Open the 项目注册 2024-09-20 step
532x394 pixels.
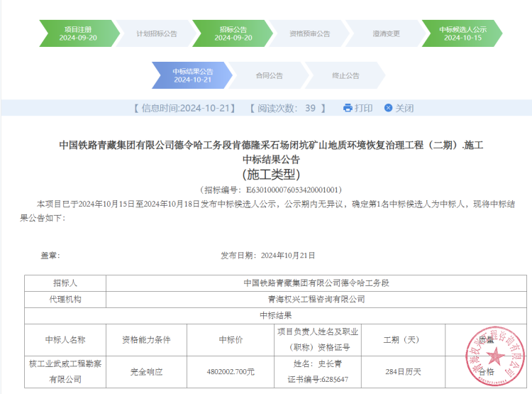pyautogui.click(x=79, y=33)
